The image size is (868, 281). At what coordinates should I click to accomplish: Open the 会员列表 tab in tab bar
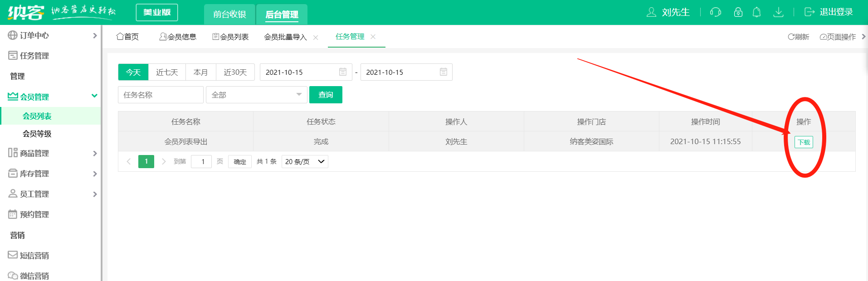pos(230,37)
